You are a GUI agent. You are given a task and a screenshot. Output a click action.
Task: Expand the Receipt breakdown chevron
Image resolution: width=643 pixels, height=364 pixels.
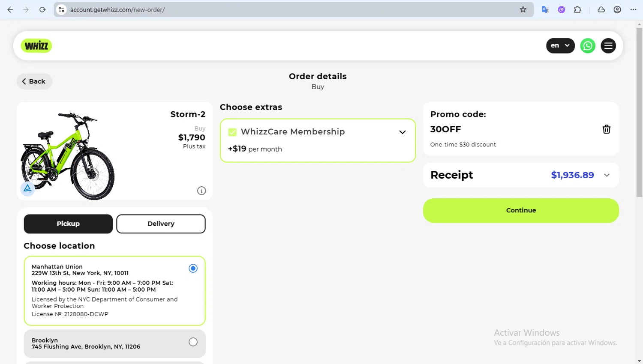coord(607,175)
